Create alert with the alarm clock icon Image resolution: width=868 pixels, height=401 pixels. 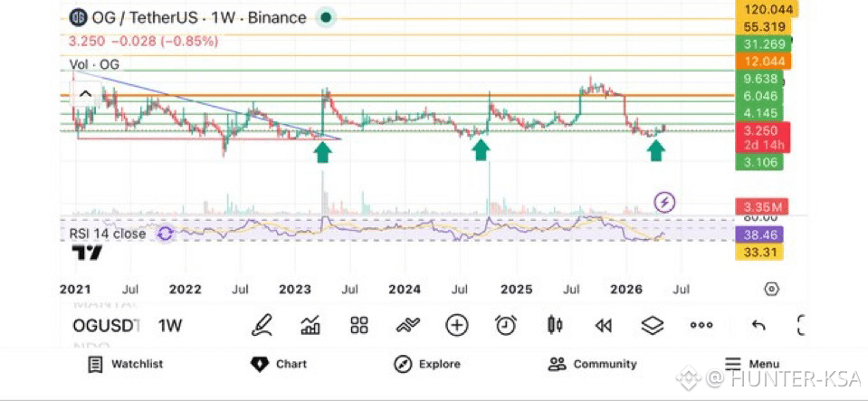click(506, 325)
